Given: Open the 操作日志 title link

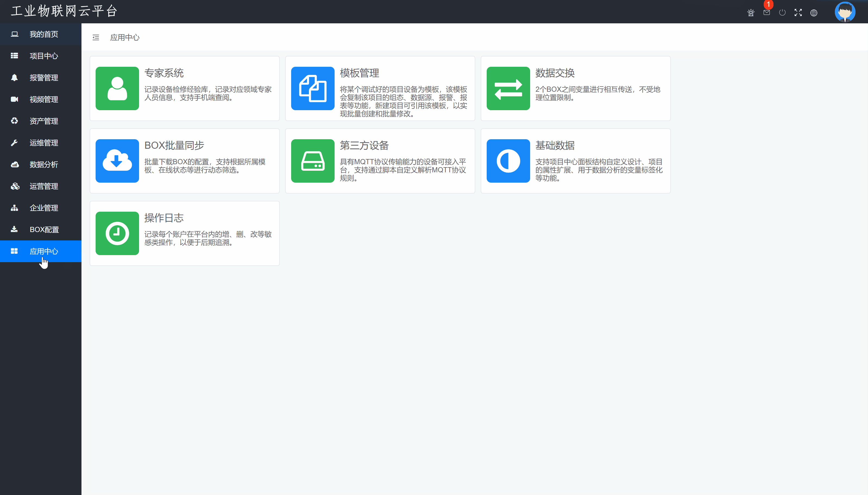Looking at the screenshot, I should tap(164, 218).
